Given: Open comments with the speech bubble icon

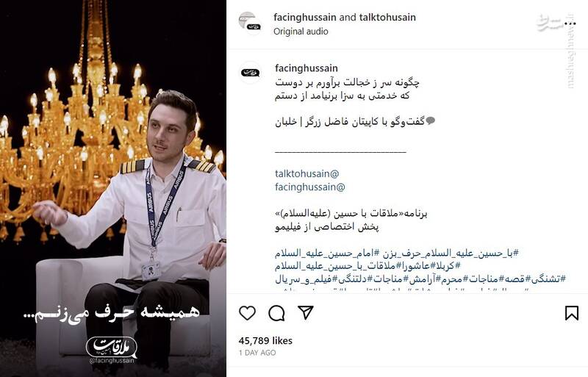Looking at the screenshot, I should click(276, 313).
